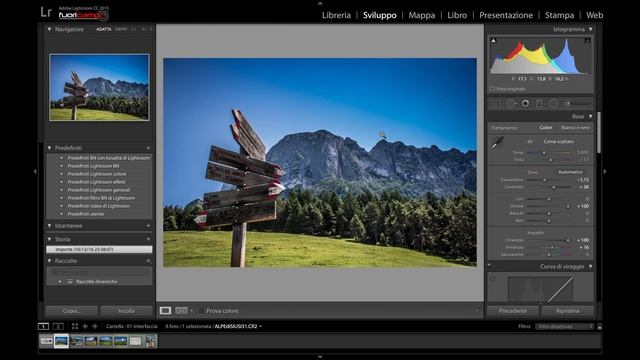Open the Libro module
The height and width of the screenshot is (360, 640).
click(x=457, y=15)
